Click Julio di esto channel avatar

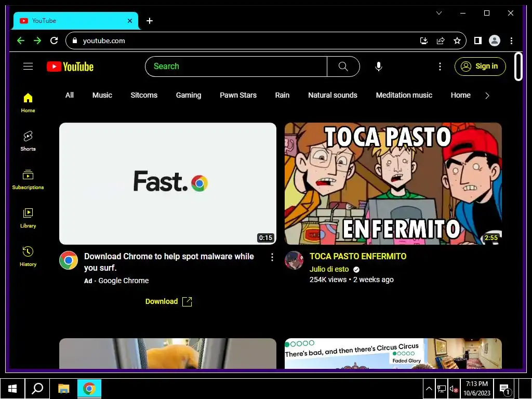[x=294, y=260]
